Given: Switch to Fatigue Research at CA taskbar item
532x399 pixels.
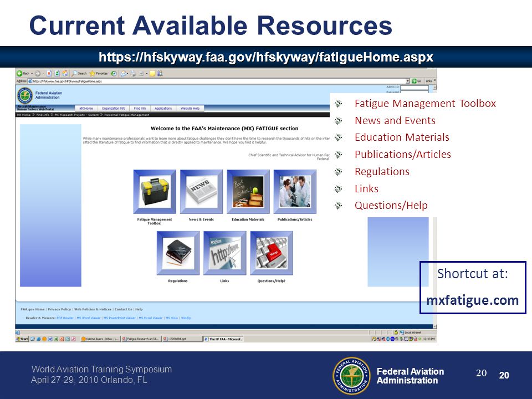Looking at the screenshot, I should point(141,339).
